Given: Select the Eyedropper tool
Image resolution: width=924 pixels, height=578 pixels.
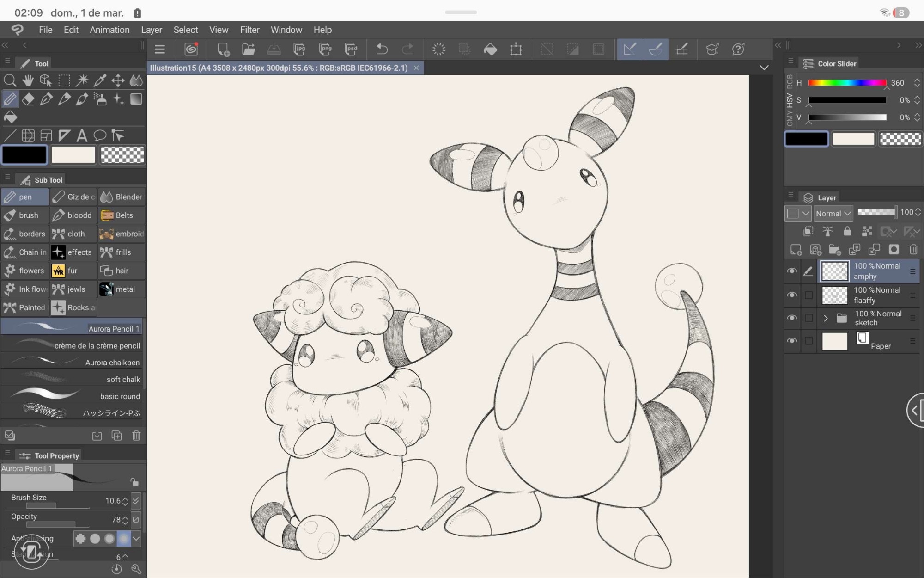Looking at the screenshot, I should [x=100, y=80].
